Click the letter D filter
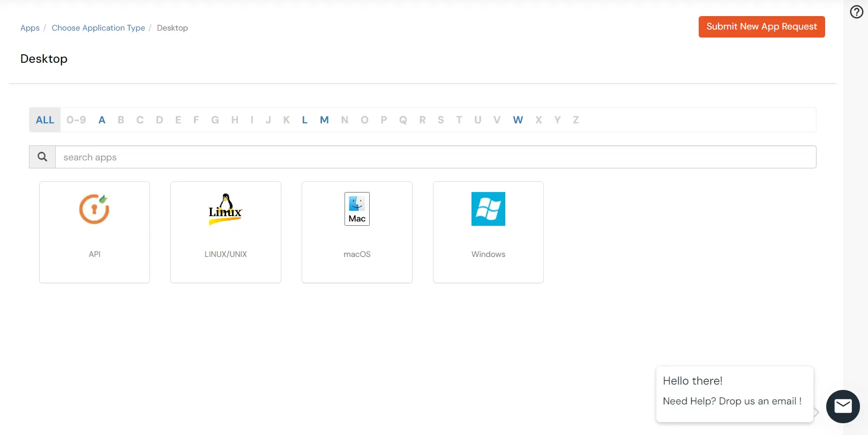The image size is (868, 435). tap(159, 120)
